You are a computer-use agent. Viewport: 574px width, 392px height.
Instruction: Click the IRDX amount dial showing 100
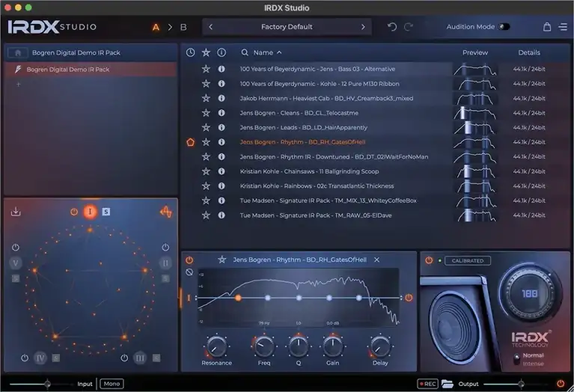[x=529, y=293]
